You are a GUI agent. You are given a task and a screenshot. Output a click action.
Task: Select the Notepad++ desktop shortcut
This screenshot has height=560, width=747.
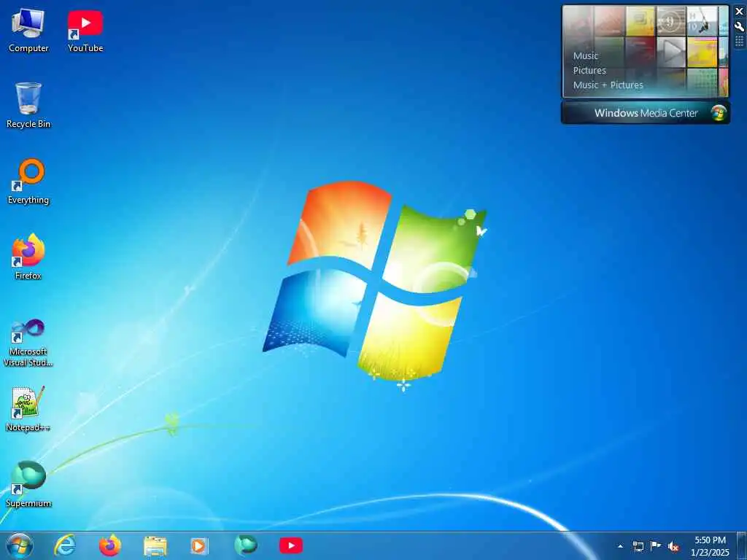pyautogui.click(x=28, y=409)
